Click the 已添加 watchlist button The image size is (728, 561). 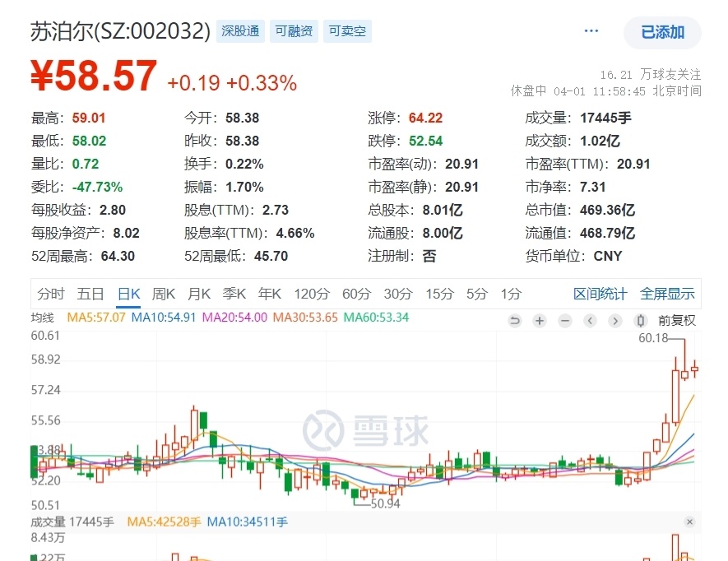(x=662, y=33)
